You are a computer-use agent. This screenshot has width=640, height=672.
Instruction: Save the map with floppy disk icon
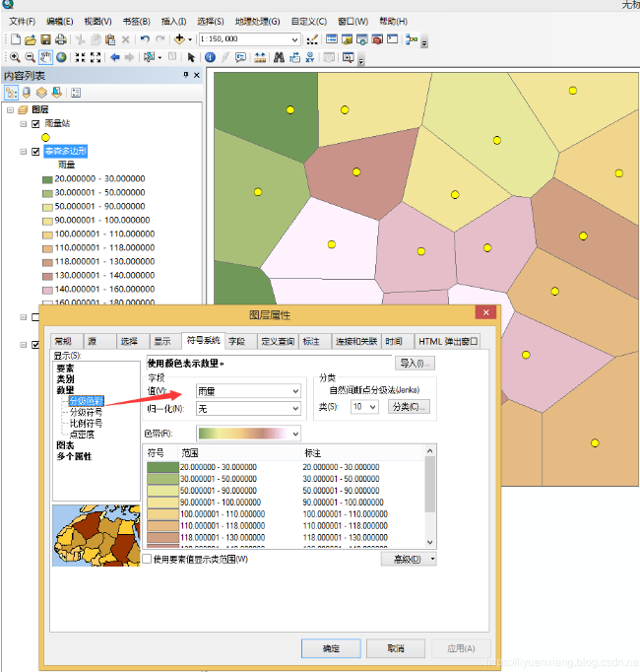coord(46,39)
